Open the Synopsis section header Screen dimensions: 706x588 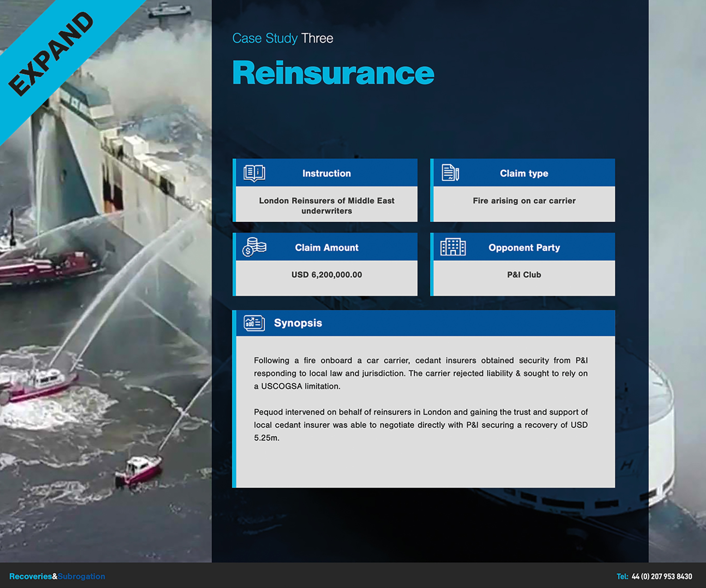298,323
